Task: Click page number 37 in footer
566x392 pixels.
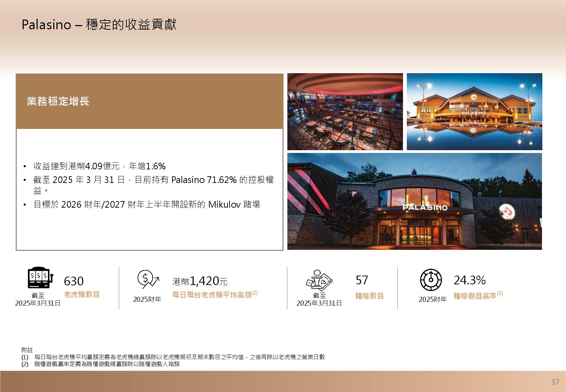Action: click(555, 382)
